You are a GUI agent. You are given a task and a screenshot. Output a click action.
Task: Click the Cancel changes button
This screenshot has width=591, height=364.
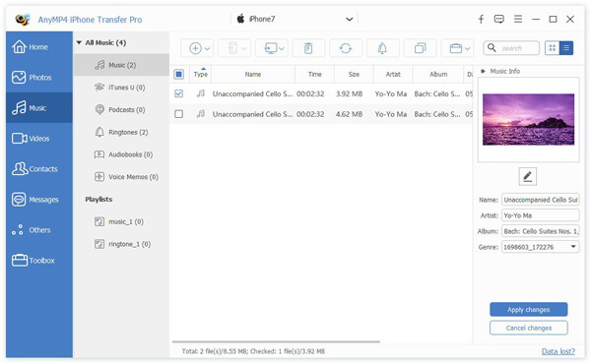pyautogui.click(x=528, y=328)
